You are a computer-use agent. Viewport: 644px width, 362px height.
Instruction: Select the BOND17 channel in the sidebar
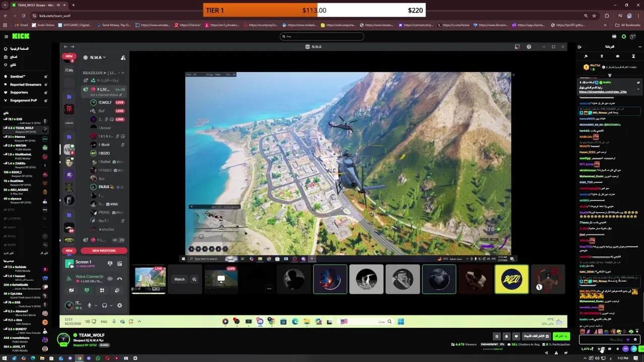[x=25, y=330]
